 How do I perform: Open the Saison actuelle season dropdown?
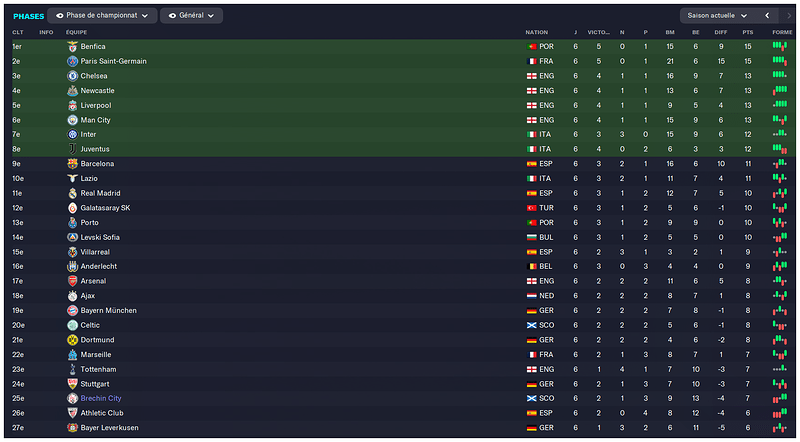point(717,16)
